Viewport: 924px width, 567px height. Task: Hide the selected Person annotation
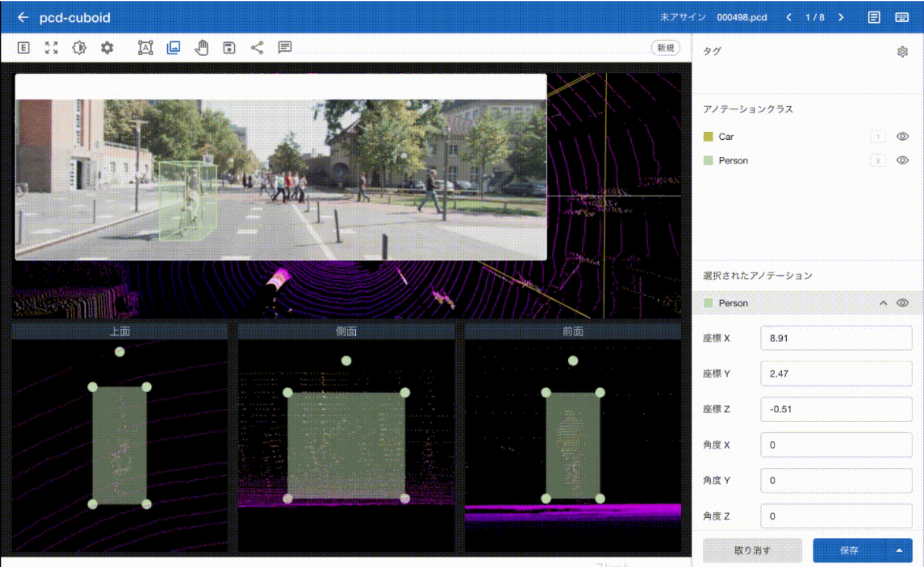(x=902, y=303)
